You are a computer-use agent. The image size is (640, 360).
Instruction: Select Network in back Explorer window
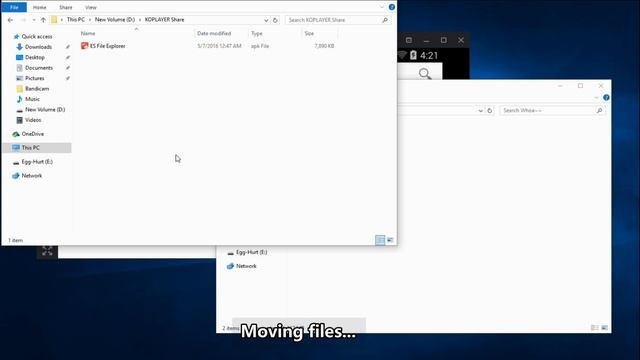click(246, 266)
